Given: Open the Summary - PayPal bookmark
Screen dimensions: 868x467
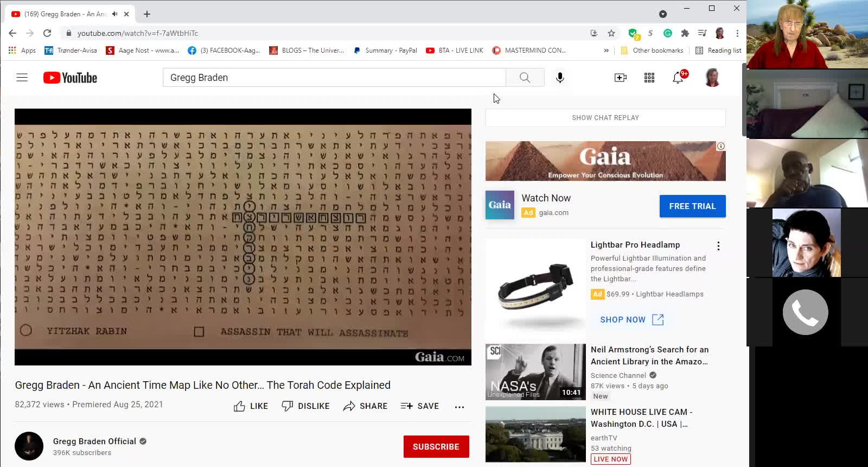Looking at the screenshot, I should [385, 51].
